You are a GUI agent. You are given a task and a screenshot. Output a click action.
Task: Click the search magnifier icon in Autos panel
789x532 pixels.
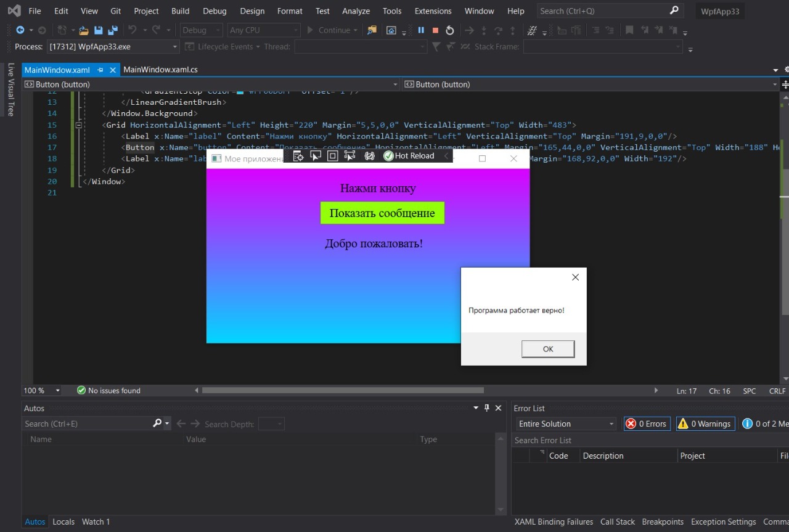(157, 424)
